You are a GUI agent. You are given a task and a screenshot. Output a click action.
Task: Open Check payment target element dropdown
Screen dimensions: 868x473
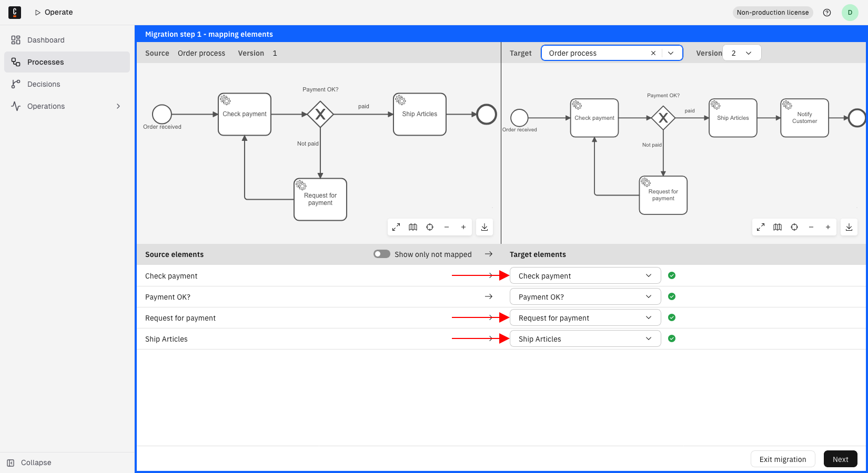pos(585,275)
